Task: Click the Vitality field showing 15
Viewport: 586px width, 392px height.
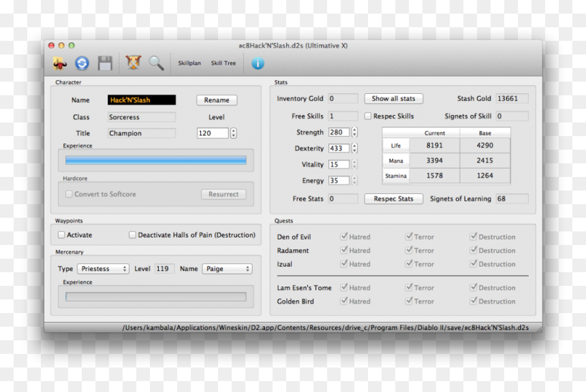Action: [339, 164]
